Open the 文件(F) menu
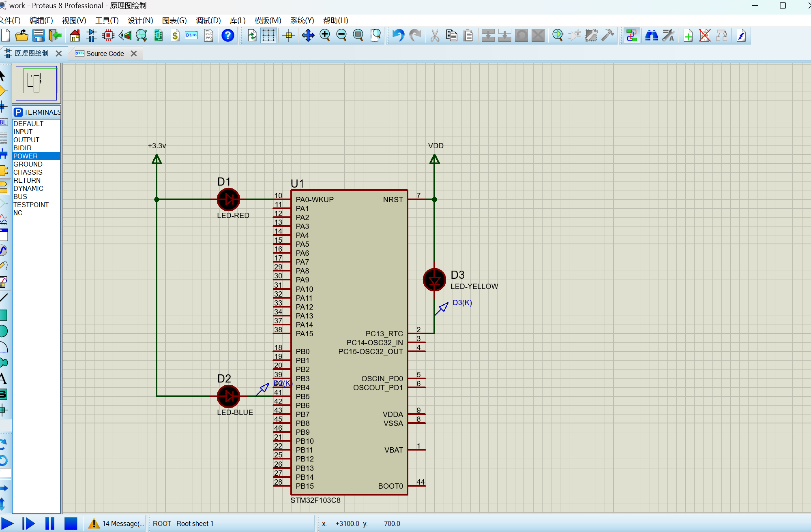Screen dimensions: 811x532 pos(10,20)
